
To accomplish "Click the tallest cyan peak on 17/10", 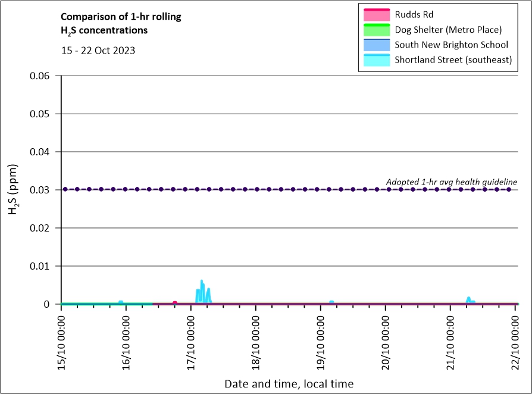I will (x=202, y=282).
